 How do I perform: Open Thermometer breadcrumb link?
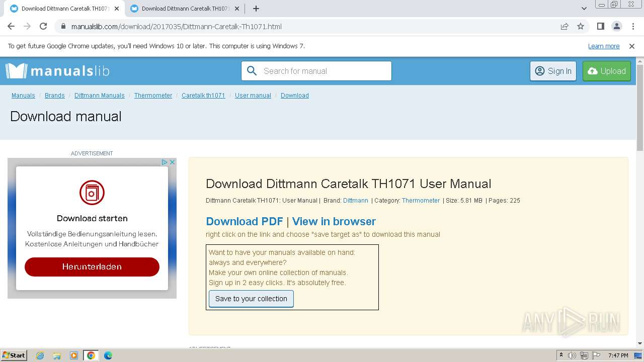(x=153, y=96)
